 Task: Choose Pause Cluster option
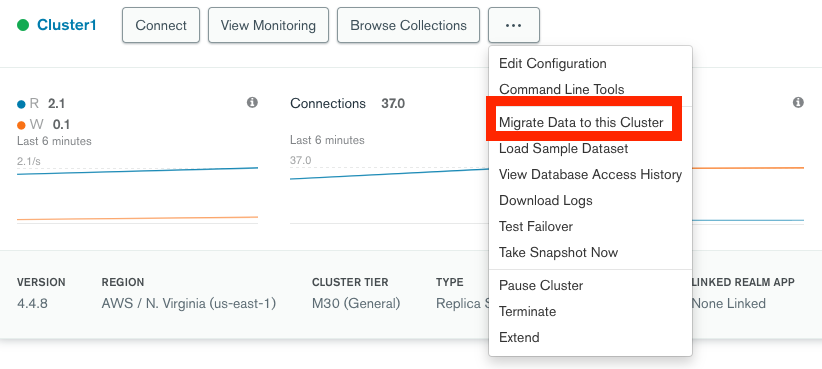tap(541, 286)
